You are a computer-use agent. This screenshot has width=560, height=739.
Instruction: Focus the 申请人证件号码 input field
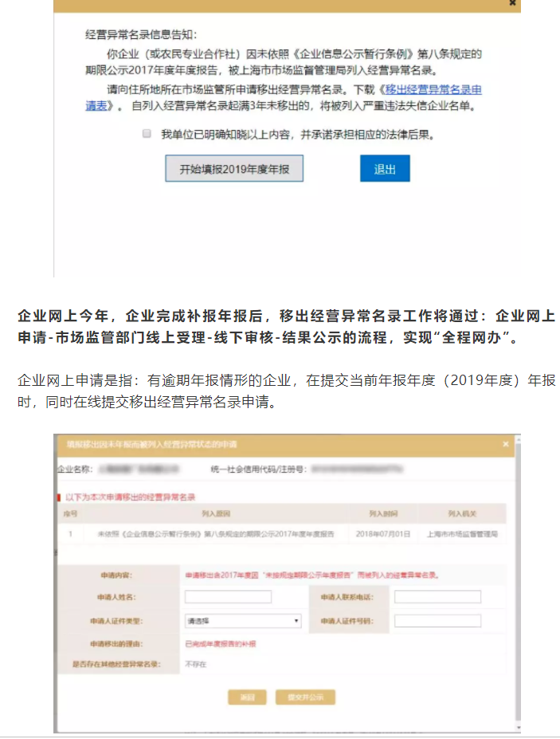437,621
